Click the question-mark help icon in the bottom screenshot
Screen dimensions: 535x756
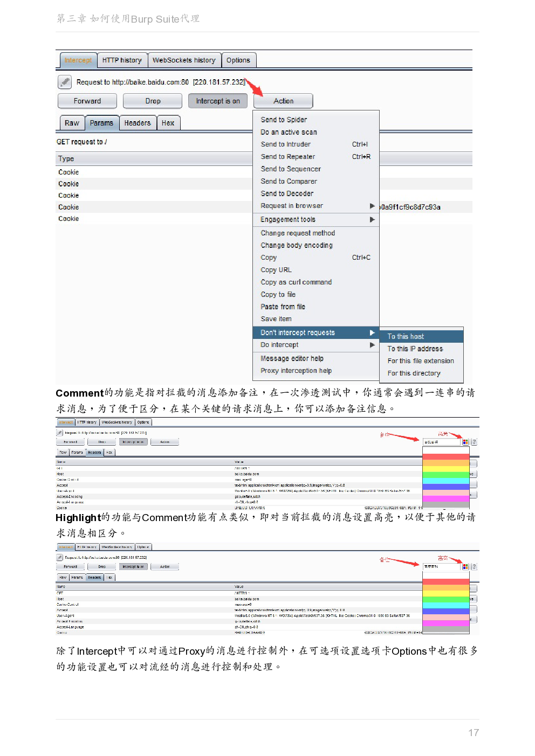coord(474,567)
